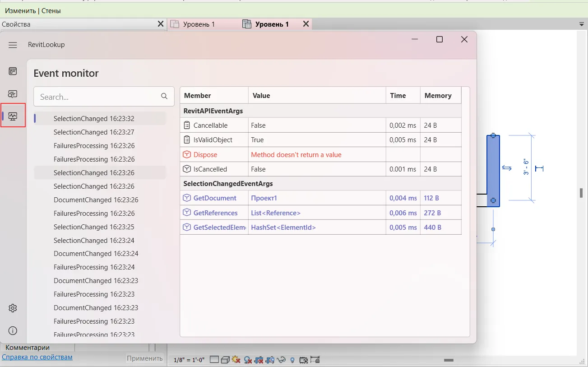Select event SelectionChanged 16:23:32
This screenshot has width=588, height=367.
coord(100,119)
